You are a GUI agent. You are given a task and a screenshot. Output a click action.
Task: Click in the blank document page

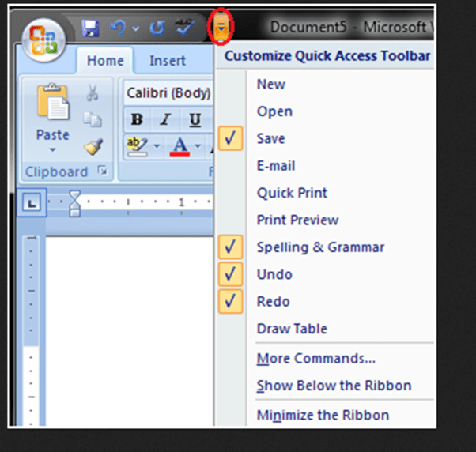130,330
